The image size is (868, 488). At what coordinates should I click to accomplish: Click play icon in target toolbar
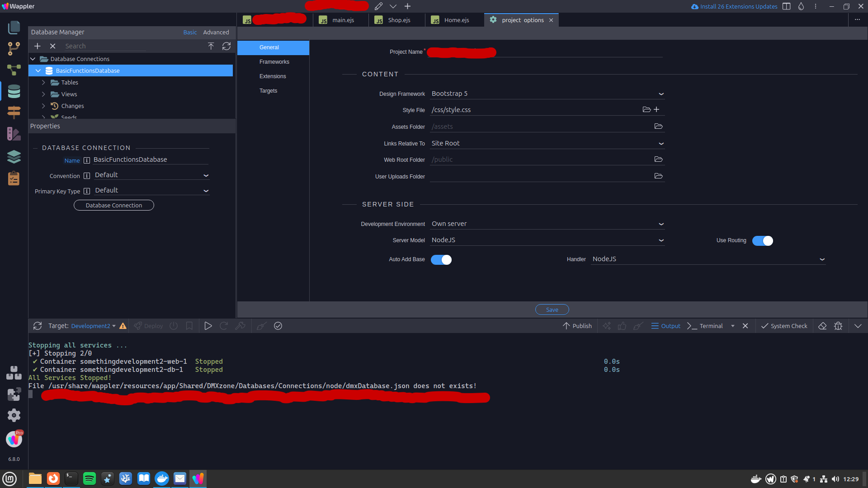point(208,326)
